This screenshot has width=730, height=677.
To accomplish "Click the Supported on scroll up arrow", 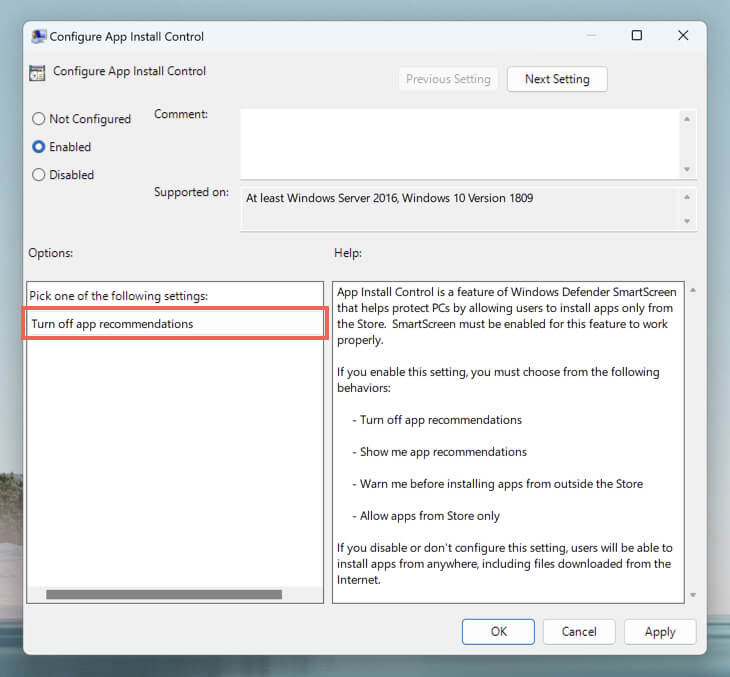I will [x=687, y=197].
